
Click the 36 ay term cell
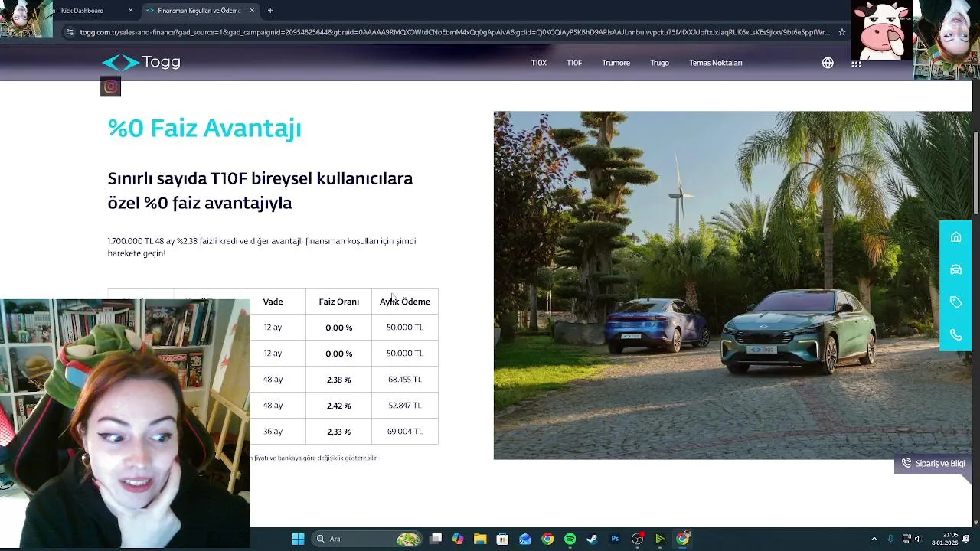(273, 432)
